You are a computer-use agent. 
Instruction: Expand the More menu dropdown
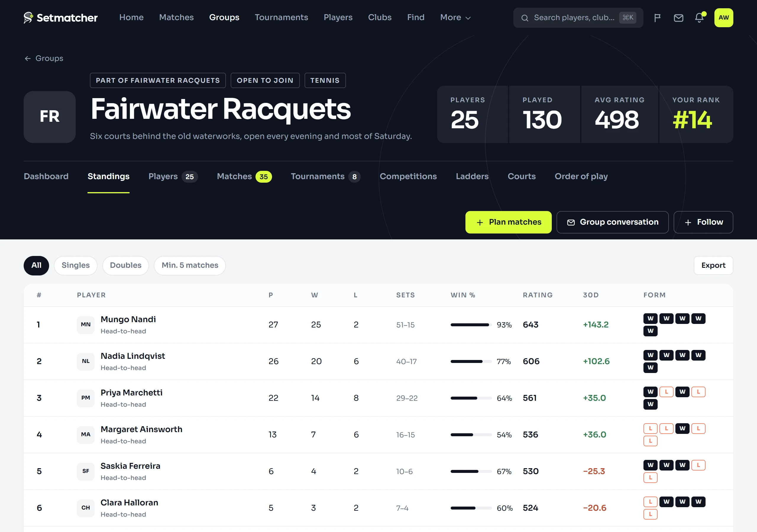click(x=455, y=17)
